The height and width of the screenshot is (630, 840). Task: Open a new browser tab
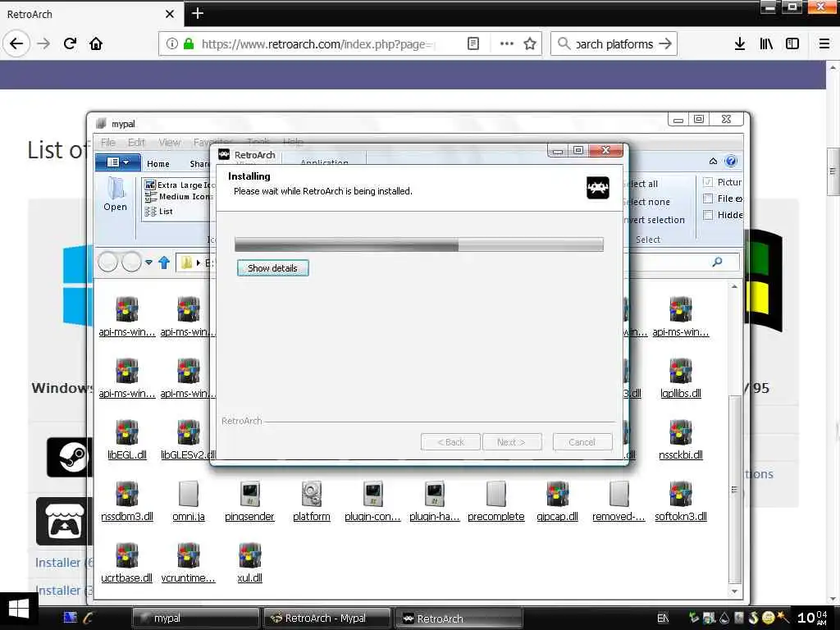197,13
